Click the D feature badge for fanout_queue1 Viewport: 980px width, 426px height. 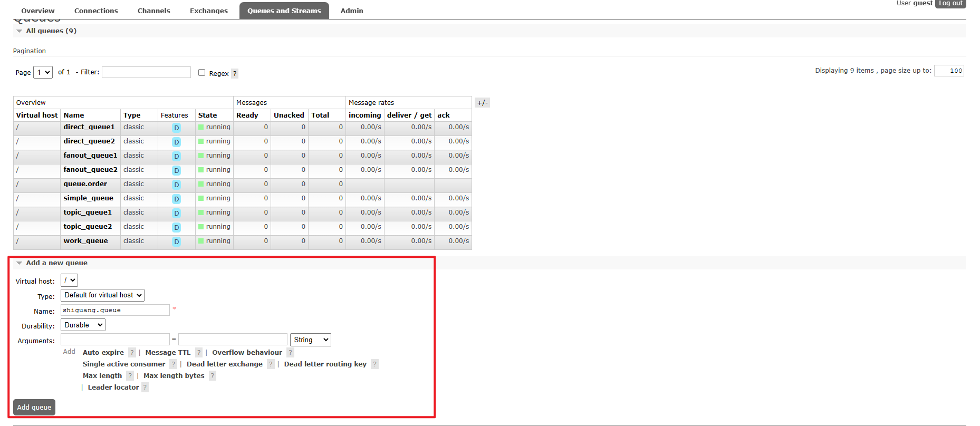pyautogui.click(x=176, y=156)
